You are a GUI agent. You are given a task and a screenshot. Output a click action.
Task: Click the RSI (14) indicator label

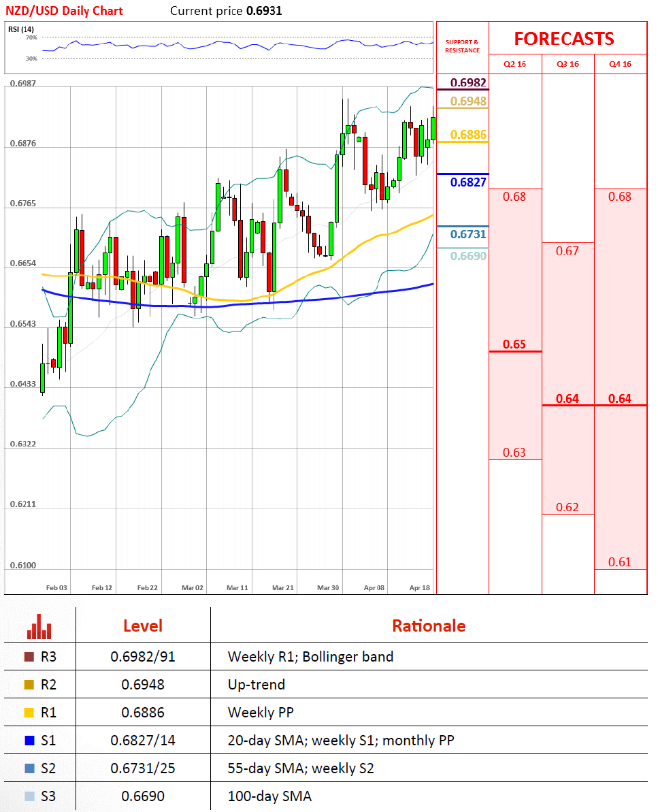pyautogui.click(x=21, y=29)
